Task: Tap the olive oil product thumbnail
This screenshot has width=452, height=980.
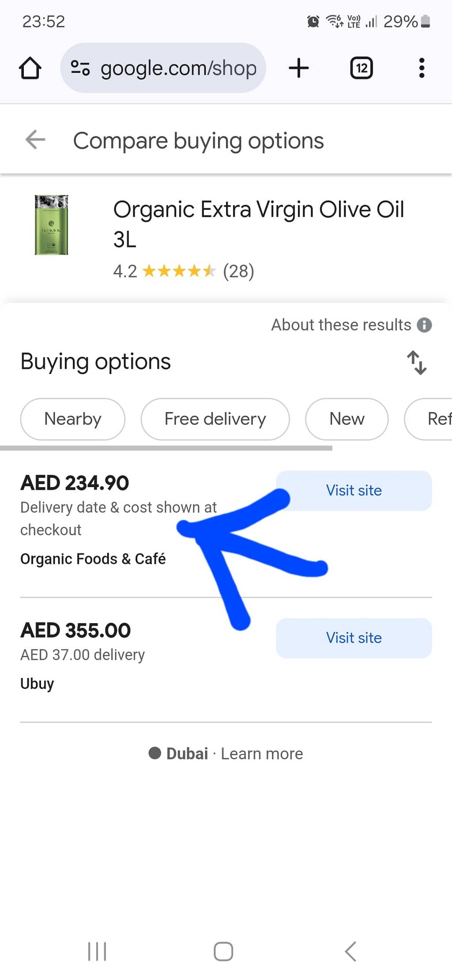Action: (52, 225)
